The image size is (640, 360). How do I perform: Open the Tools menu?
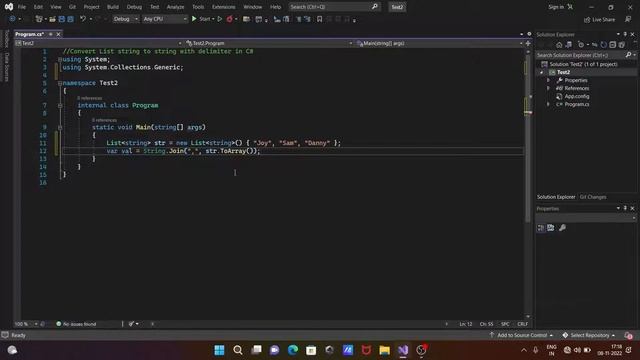click(x=198, y=7)
